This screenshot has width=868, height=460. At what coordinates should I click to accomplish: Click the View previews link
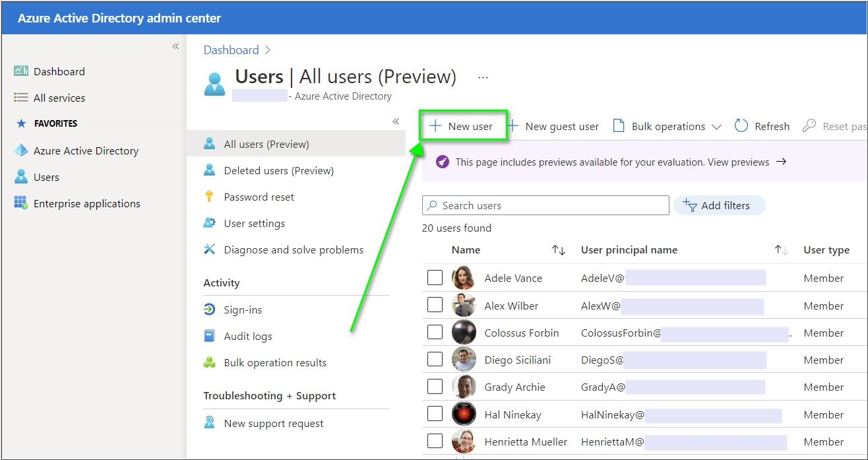[x=738, y=162]
